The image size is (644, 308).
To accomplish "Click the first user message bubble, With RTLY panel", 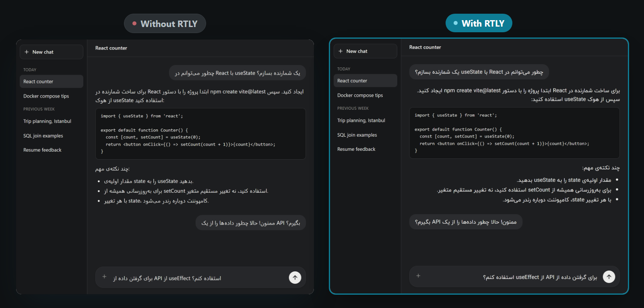I will 479,72.
